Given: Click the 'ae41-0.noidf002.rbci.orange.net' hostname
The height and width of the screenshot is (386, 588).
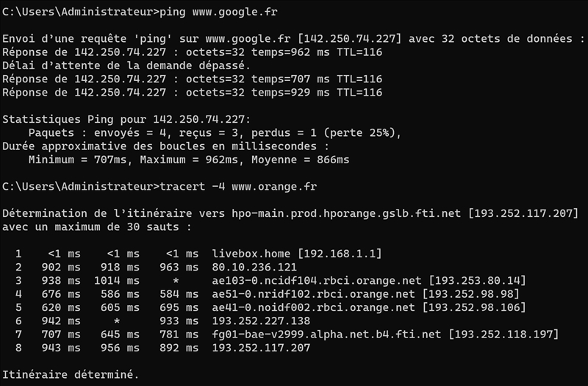Looking at the screenshot, I should pos(316,307).
